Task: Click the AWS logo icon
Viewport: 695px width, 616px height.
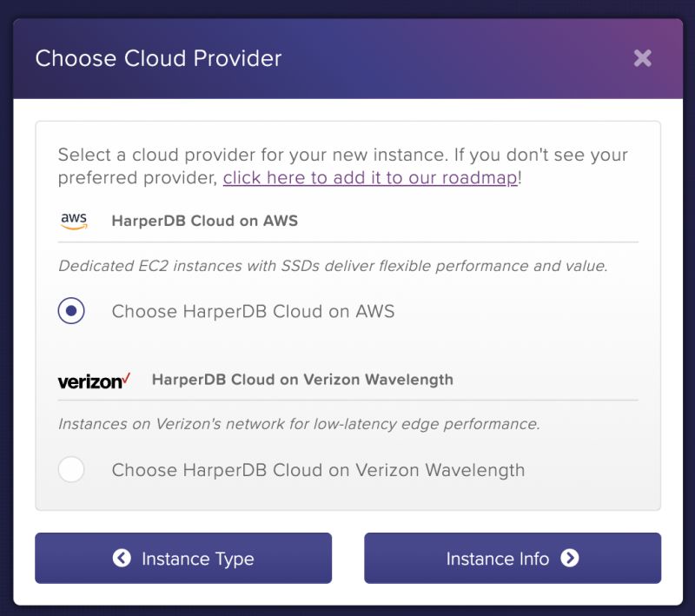Action: pyautogui.click(x=73, y=221)
